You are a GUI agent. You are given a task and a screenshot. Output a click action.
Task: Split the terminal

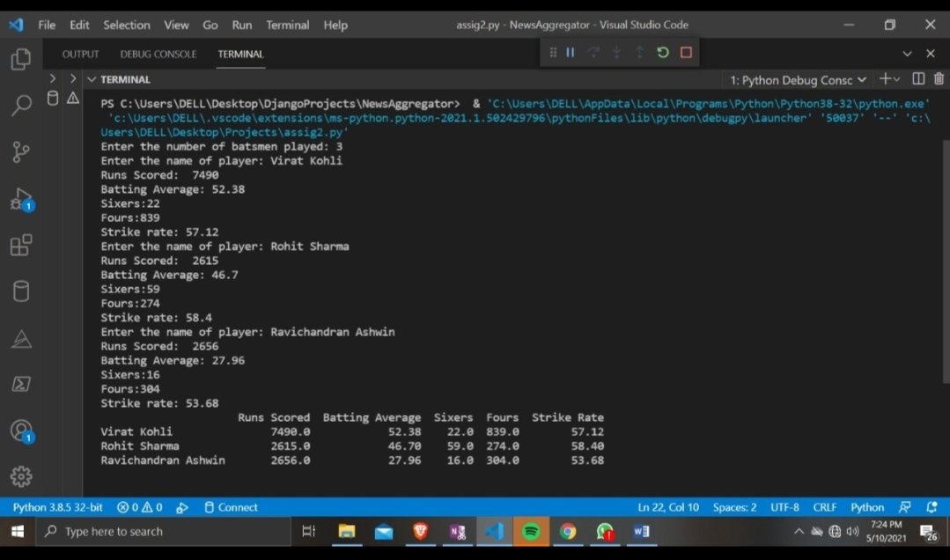coord(918,78)
